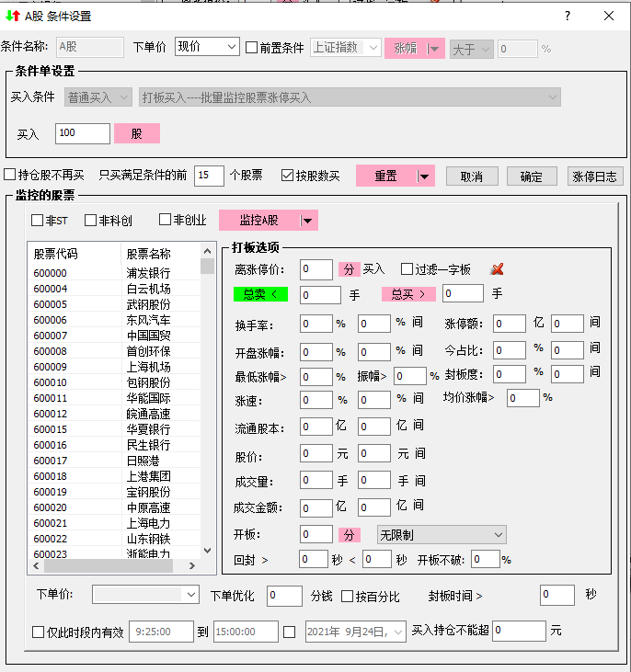Open the 重置 dropdown arrow

(423, 177)
